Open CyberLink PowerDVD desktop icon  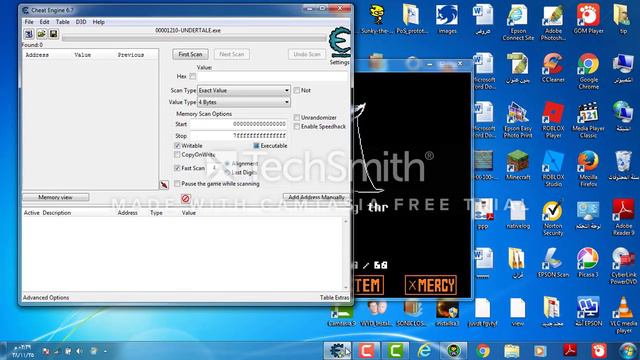coord(623,266)
